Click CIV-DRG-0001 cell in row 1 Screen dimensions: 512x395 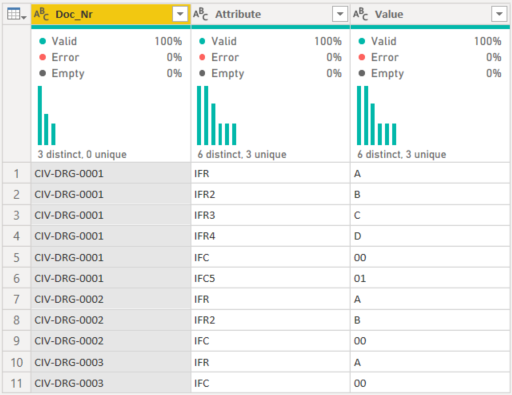111,174
